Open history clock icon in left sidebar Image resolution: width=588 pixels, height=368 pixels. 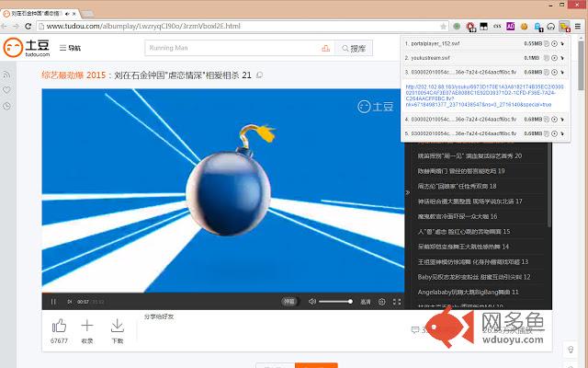click(6, 107)
